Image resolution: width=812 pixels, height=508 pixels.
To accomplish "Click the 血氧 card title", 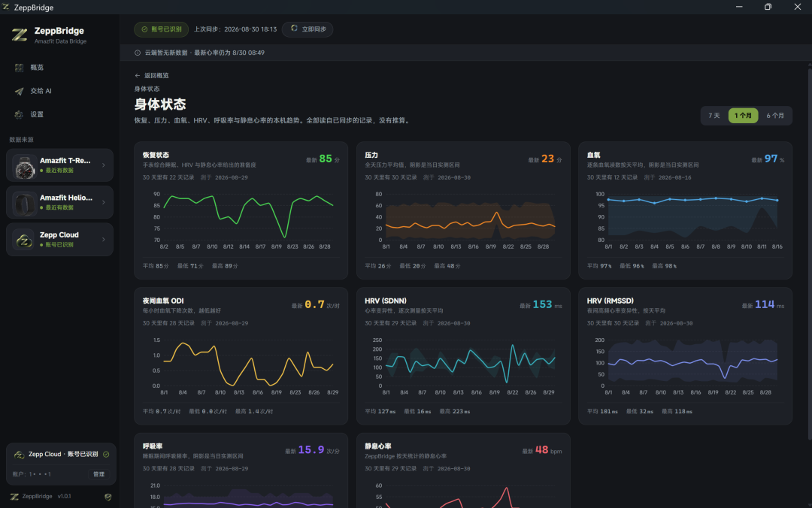I will point(593,155).
